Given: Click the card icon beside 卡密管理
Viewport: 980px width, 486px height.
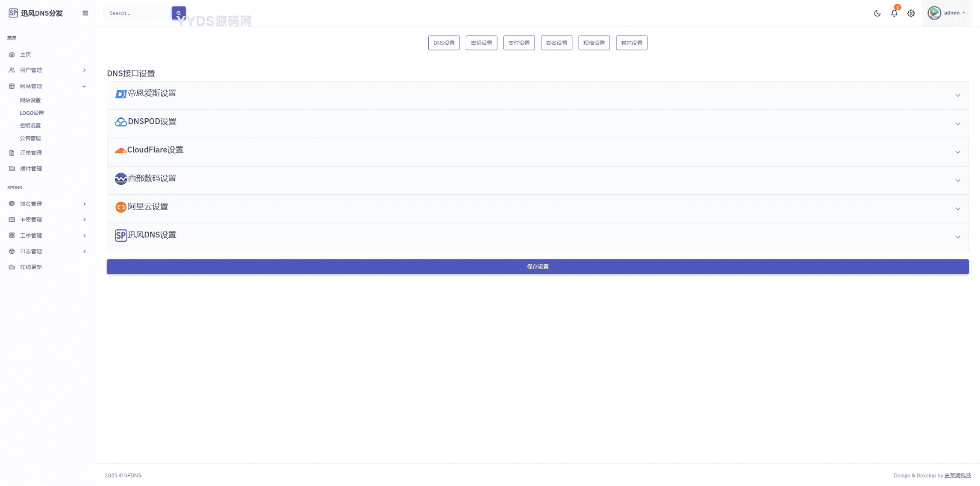Looking at the screenshot, I should click(x=12, y=220).
